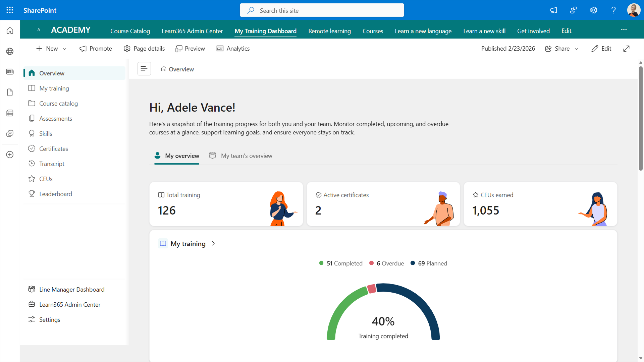Click the Overview breadcrumb link
The height and width of the screenshot is (362, 644).
[177, 69]
